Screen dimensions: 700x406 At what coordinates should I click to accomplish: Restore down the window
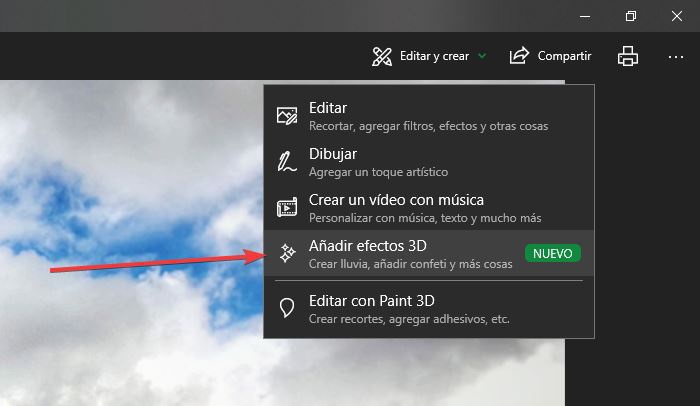631,17
